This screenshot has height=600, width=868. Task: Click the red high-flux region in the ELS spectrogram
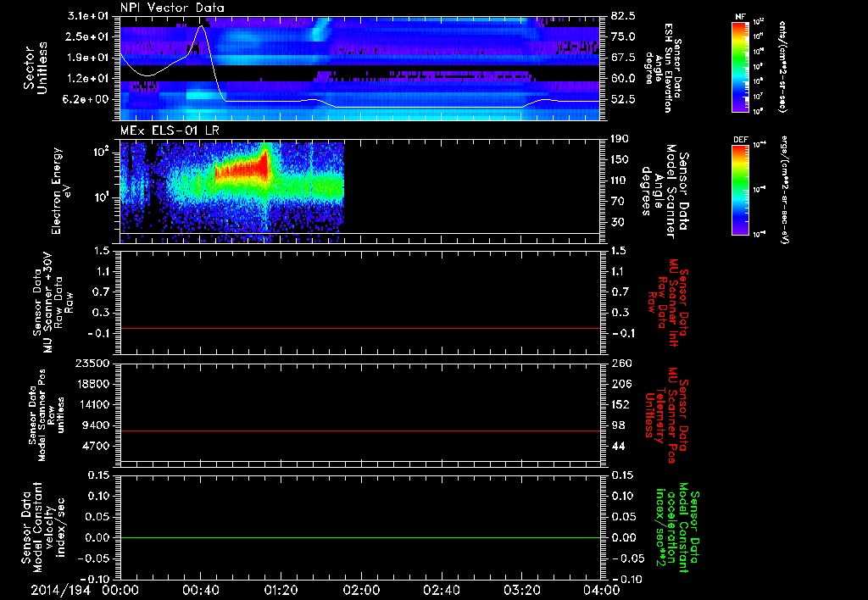pos(242,169)
